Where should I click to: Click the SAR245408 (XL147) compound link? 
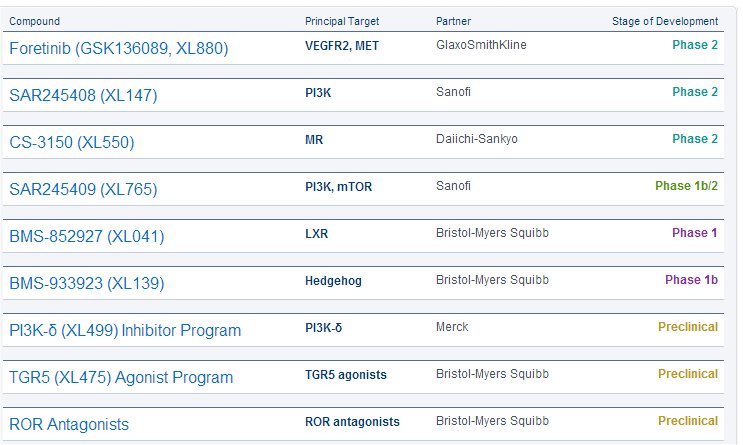pyautogui.click(x=83, y=95)
